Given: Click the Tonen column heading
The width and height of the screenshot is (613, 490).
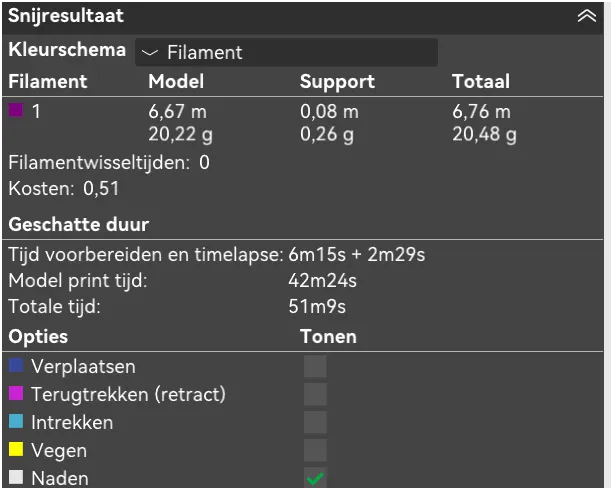Looking at the screenshot, I should click(328, 336).
